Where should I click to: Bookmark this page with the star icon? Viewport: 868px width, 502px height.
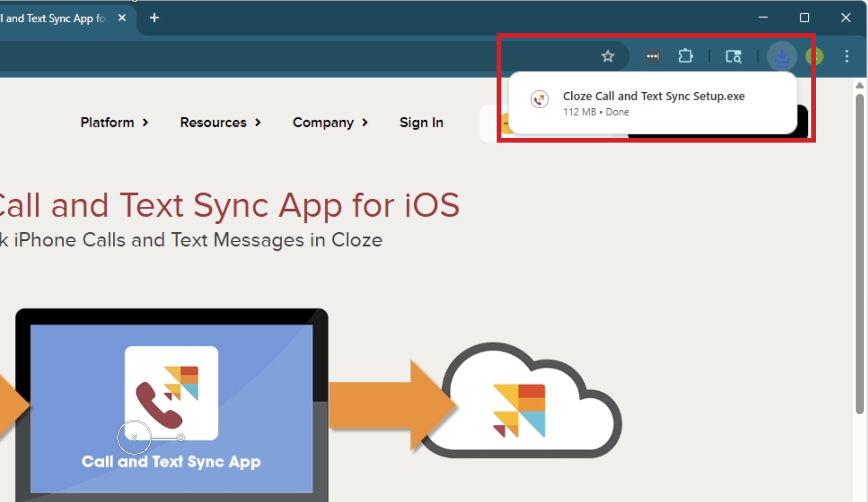[x=608, y=56]
